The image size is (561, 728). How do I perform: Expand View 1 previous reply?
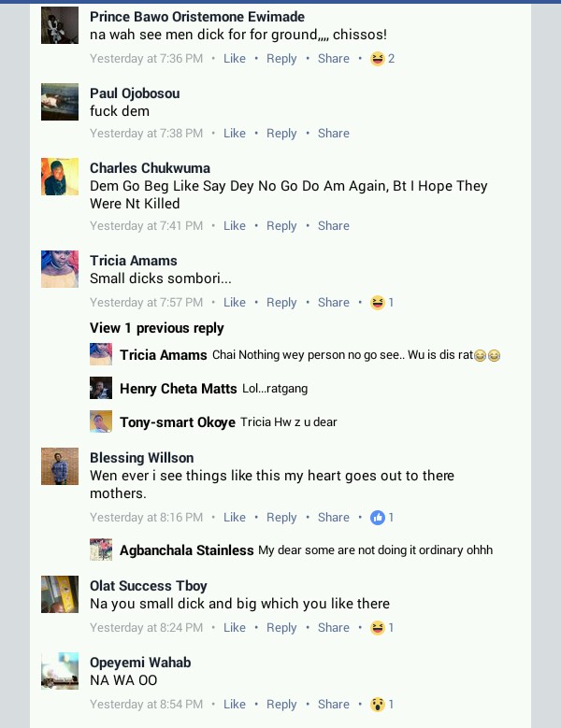(156, 328)
